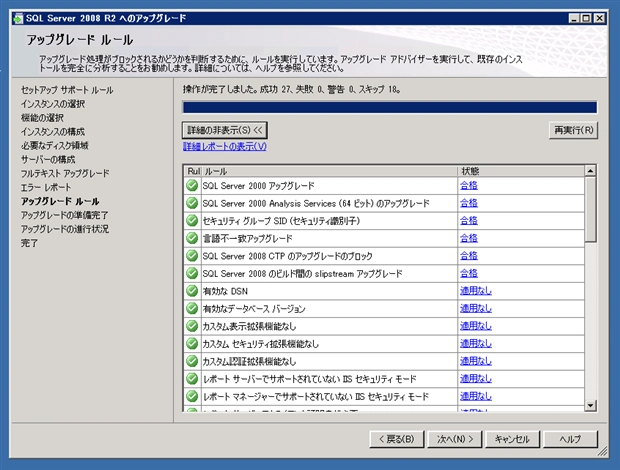Click the check icon for レポート マネージャー IIS security rule
This screenshot has width=620, height=470.
pyautogui.click(x=192, y=396)
